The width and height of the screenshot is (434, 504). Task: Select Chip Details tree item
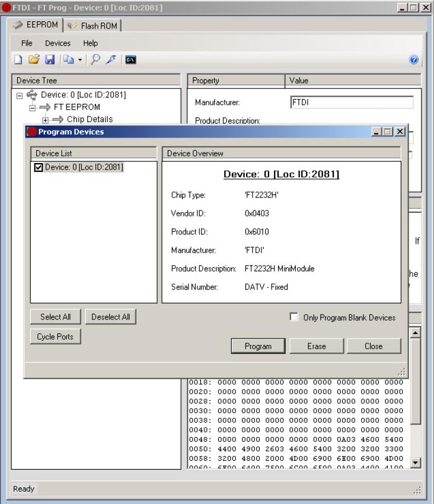(x=90, y=119)
